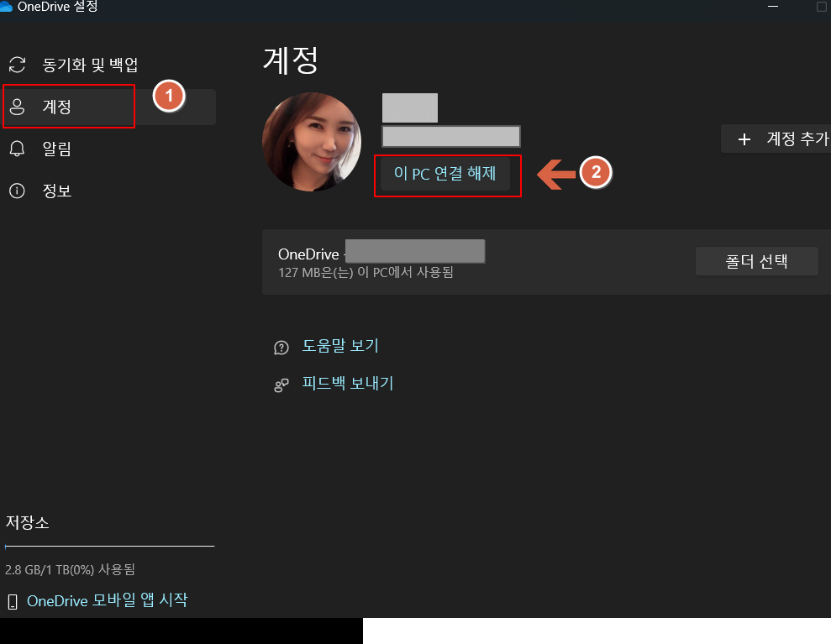The height and width of the screenshot is (644, 831).
Task: Click the feedback icon beside 피드백 보내기
Action: point(281,385)
